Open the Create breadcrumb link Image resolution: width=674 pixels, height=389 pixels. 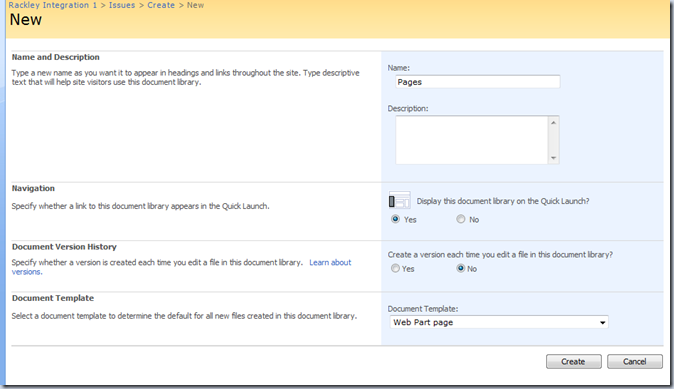tap(161, 5)
